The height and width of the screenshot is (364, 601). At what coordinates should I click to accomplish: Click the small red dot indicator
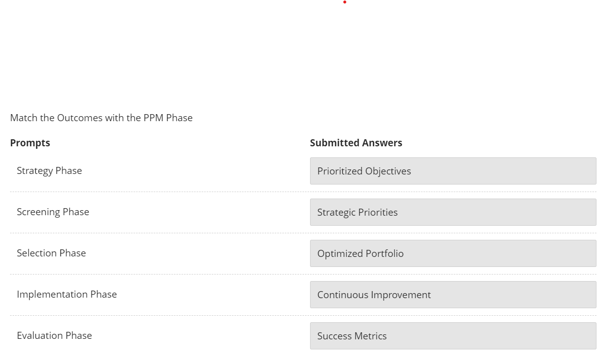[345, 3]
